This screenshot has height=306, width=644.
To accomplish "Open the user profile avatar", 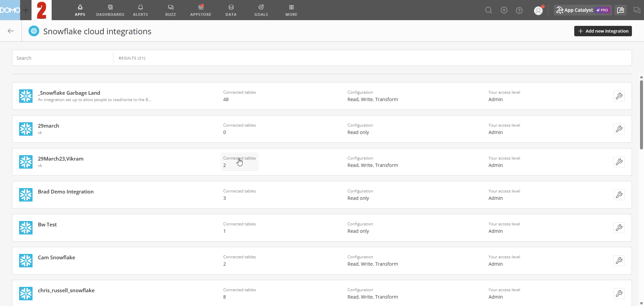I will [x=538, y=10].
